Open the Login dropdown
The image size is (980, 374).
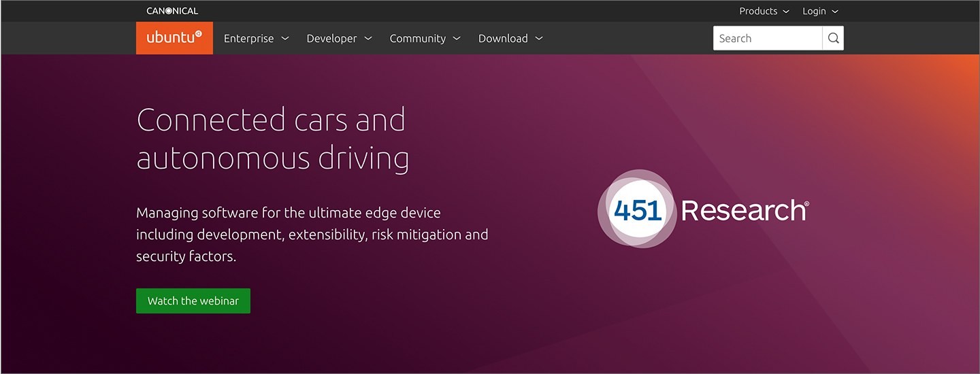pyautogui.click(x=820, y=11)
